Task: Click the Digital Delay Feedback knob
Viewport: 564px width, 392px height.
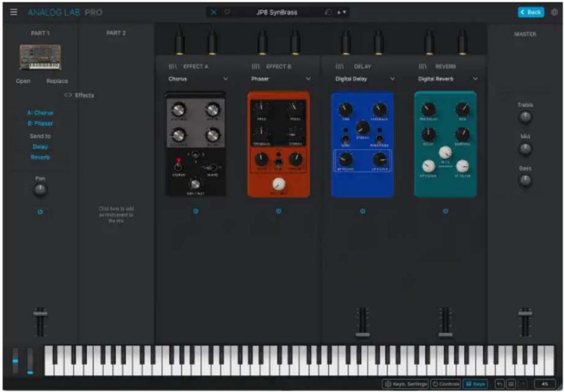Action: coord(380,109)
